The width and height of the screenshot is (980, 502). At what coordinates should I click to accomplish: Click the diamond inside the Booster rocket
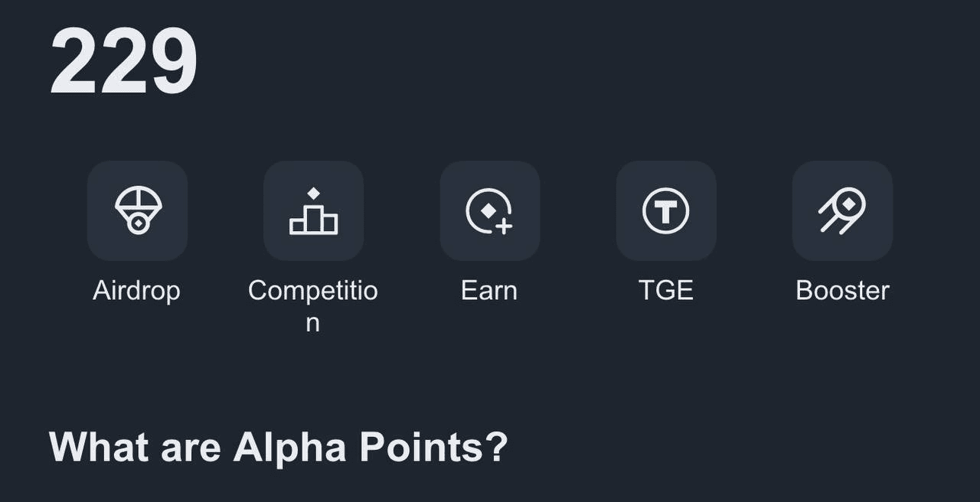pos(849,204)
